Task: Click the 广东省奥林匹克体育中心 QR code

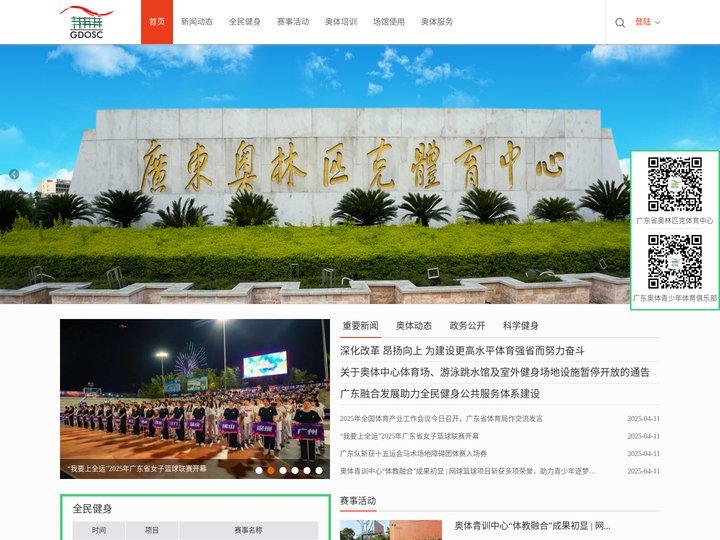Action: click(x=675, y=184)
